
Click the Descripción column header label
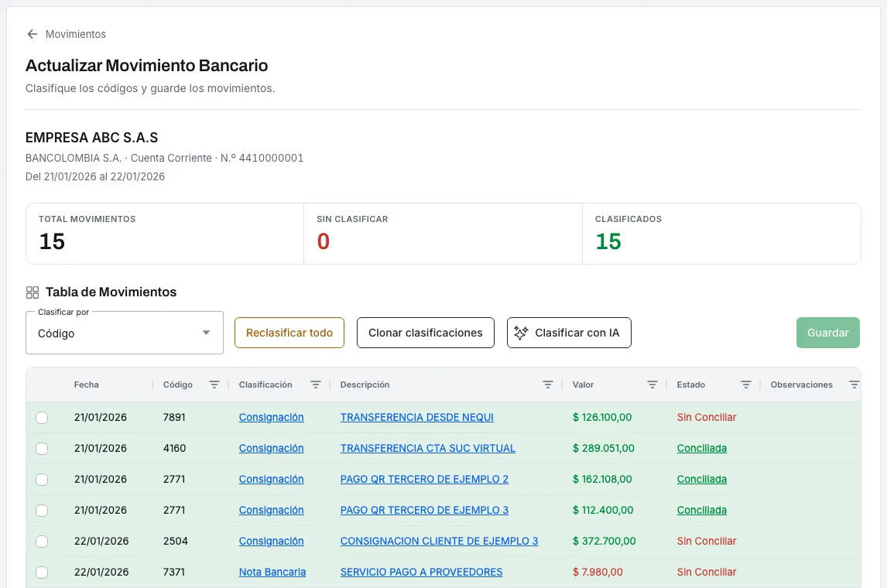(x=365, y=385)
